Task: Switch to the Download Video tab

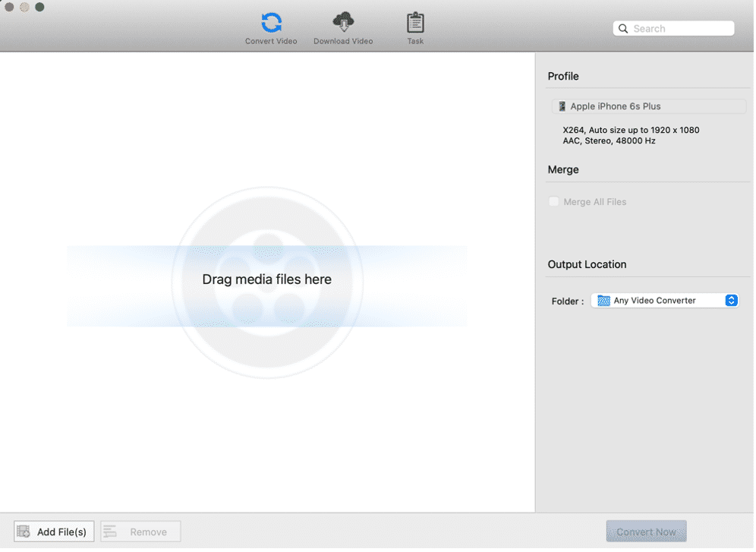Action: coord(342,28)
